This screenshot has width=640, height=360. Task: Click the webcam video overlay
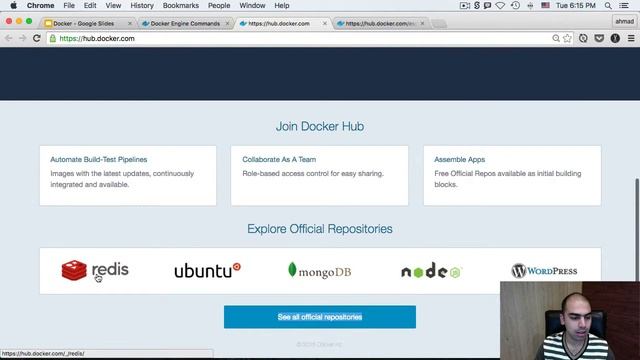(x=570, y=320)
